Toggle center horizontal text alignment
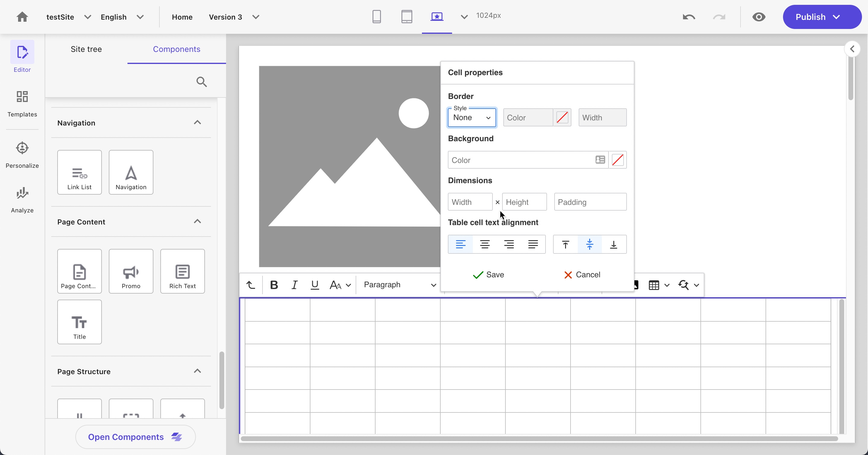The height and width of the screenshot is (455, 868). pos(485,244)
